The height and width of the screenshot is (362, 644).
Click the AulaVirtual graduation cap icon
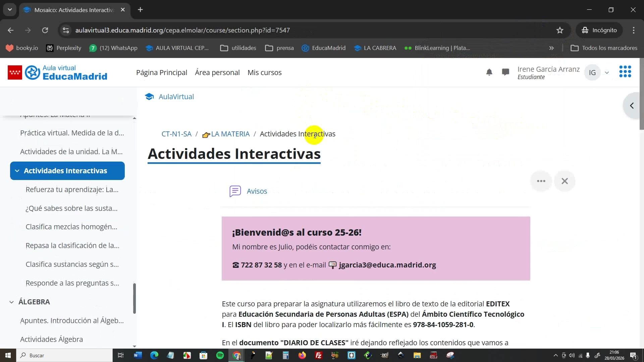pyautogui.click(x=149, y=97)
